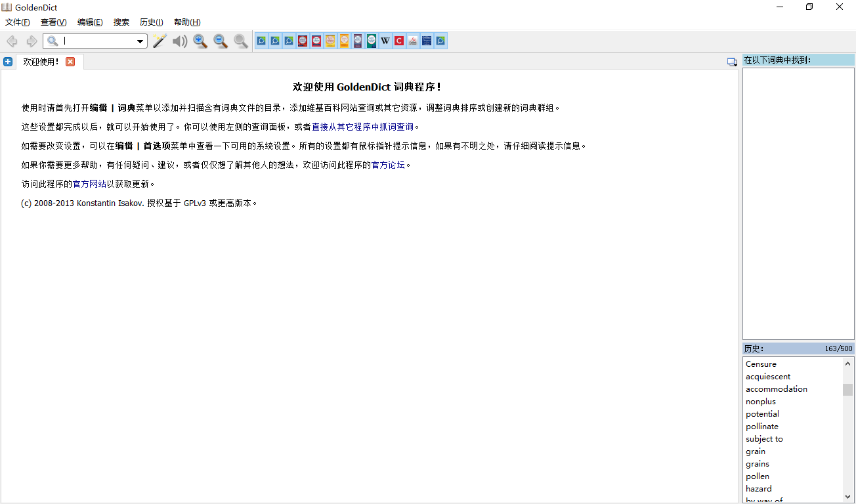Go back with the left arrow button

coord(12,41)
